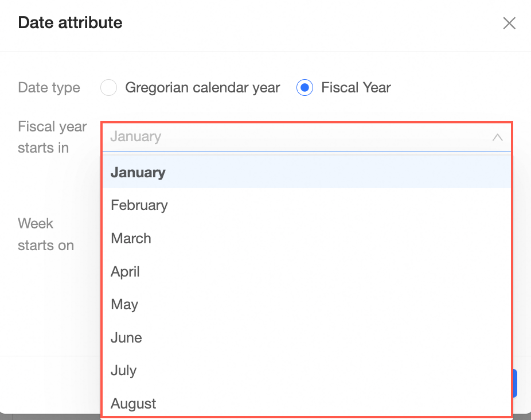
Task: Select the Gregorian calendar year radio button
Action: click(x=108, y=88)
